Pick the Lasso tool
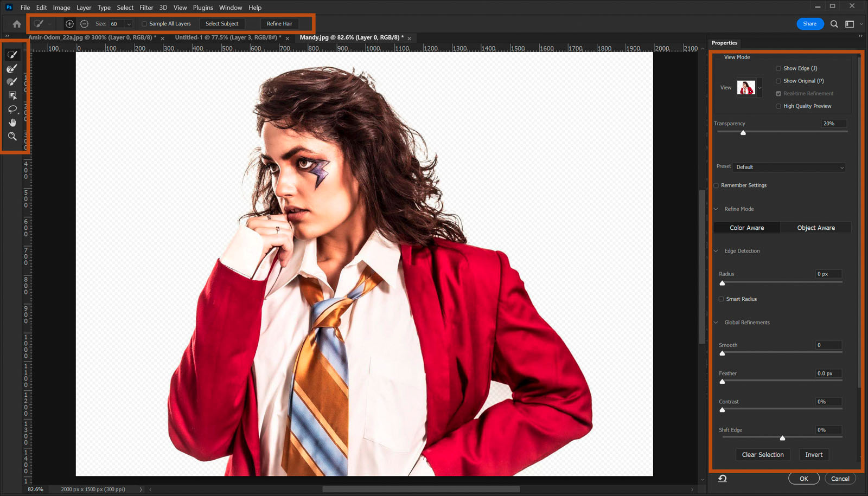868x496 pixels. 12,109
